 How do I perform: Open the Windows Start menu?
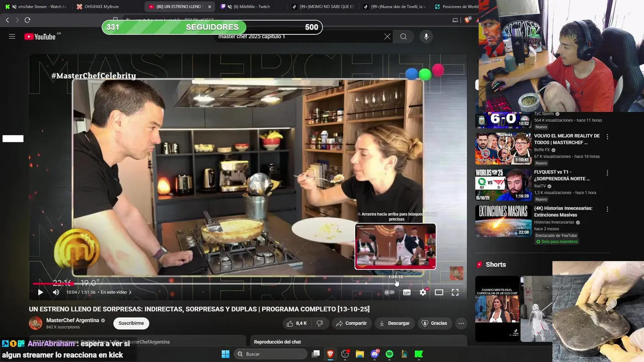point(225,354)
